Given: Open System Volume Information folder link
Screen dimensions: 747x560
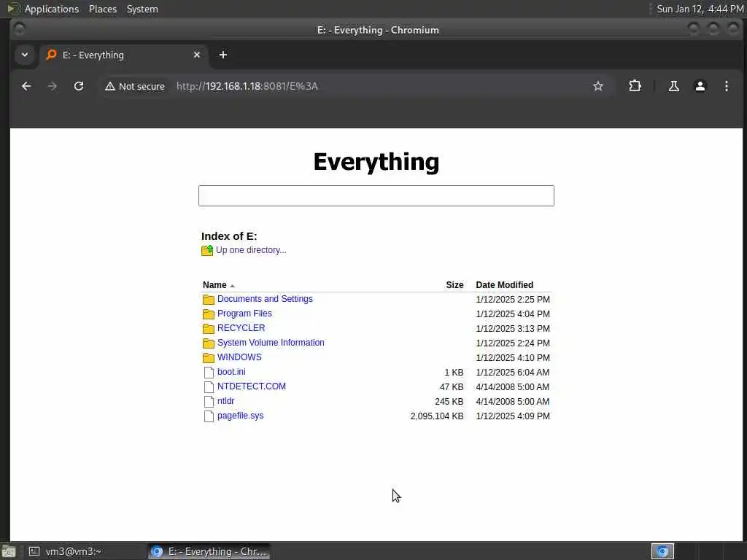Looking at the screenshot, I should pos(271,343).
